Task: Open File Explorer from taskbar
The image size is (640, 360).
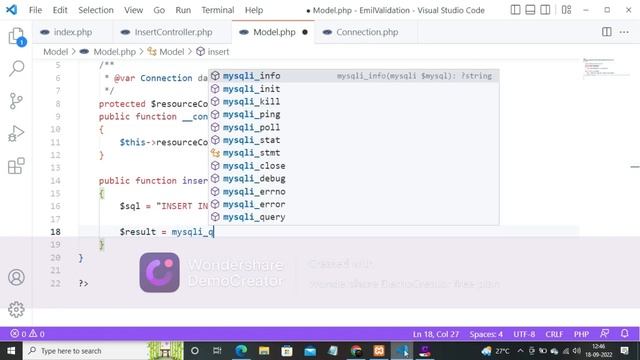Action: point(264,351)
